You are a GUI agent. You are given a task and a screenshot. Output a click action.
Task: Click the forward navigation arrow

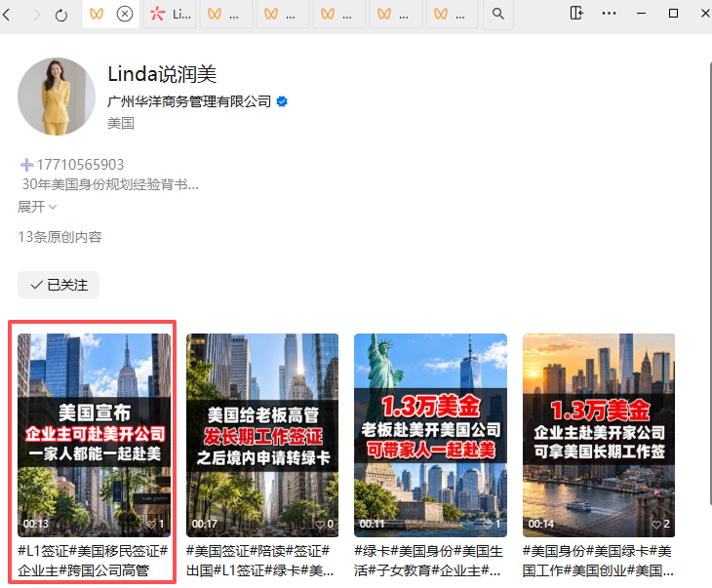(37, 15)
